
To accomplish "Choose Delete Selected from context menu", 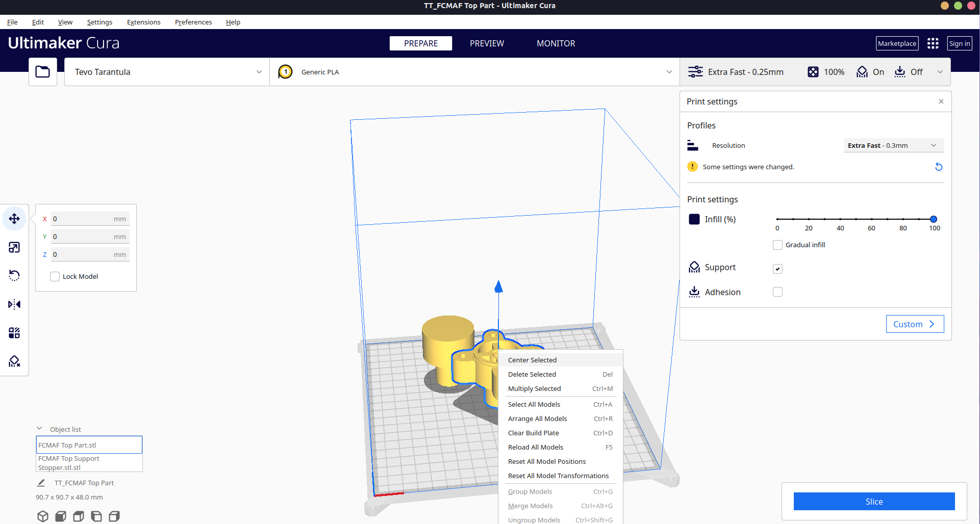I will 561,374.
